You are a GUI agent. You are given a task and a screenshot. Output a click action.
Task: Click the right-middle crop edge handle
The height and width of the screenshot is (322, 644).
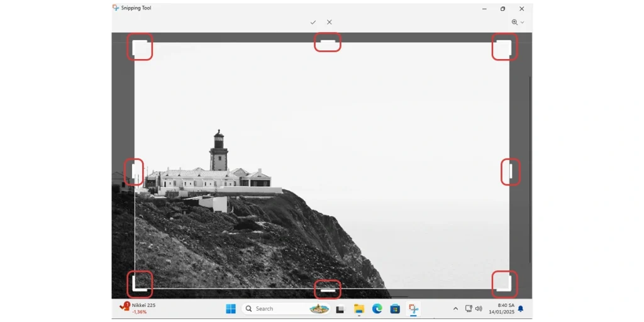(511, 171)
